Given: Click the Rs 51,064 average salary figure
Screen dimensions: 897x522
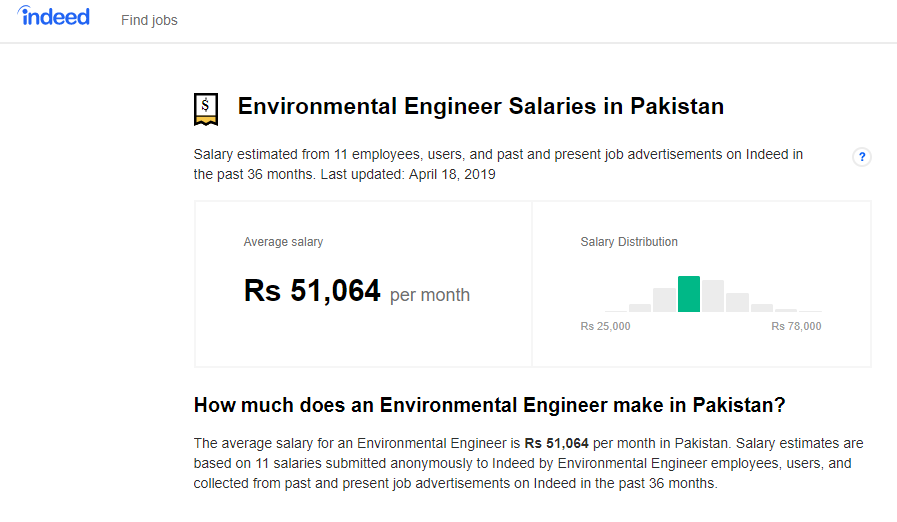Looking at the screenshot, I should pos(312,291).
